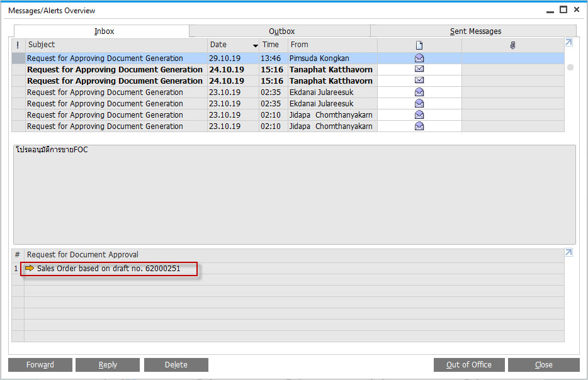Delete the selected message
The image size is (588, 380).
tap(176, 365)
